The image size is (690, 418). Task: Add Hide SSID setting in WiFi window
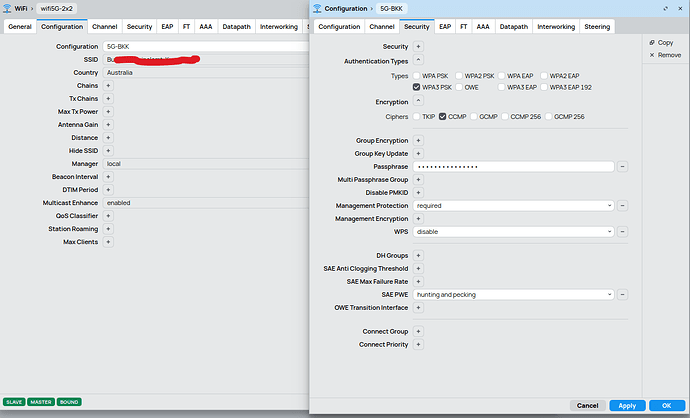click(108, 151)
